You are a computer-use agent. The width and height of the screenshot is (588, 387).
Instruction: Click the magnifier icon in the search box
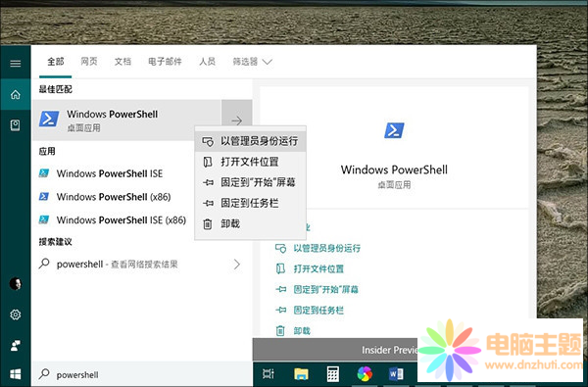[x=44, y=374]
